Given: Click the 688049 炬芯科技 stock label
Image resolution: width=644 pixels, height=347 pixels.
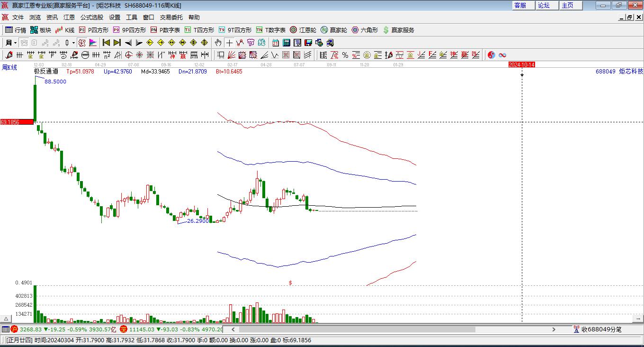Looking at the screenshot, I should pos(619,72).
